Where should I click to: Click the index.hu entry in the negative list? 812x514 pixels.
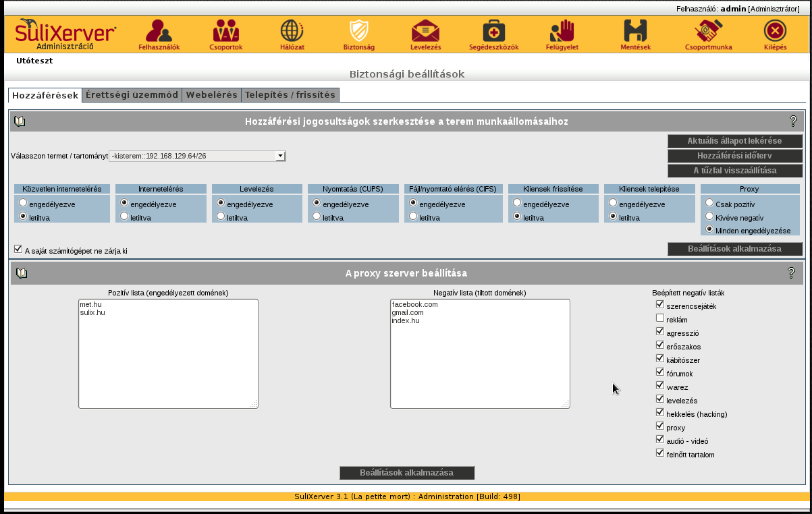coord(406,321)
